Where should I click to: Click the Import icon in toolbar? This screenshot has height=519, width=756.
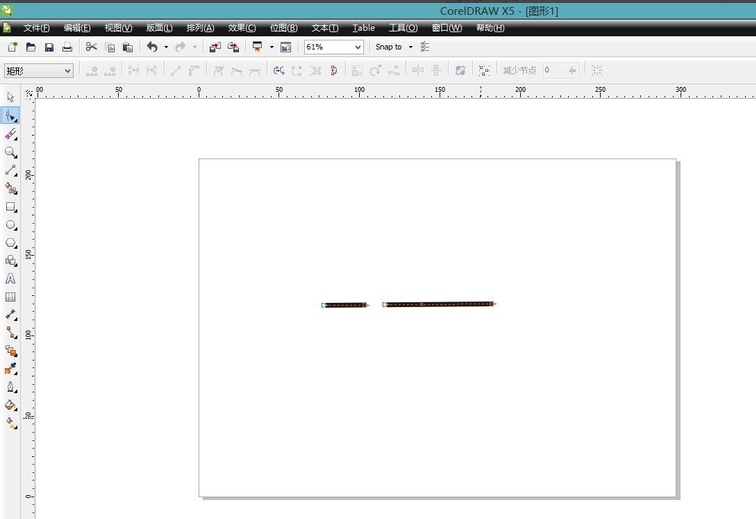215,47
